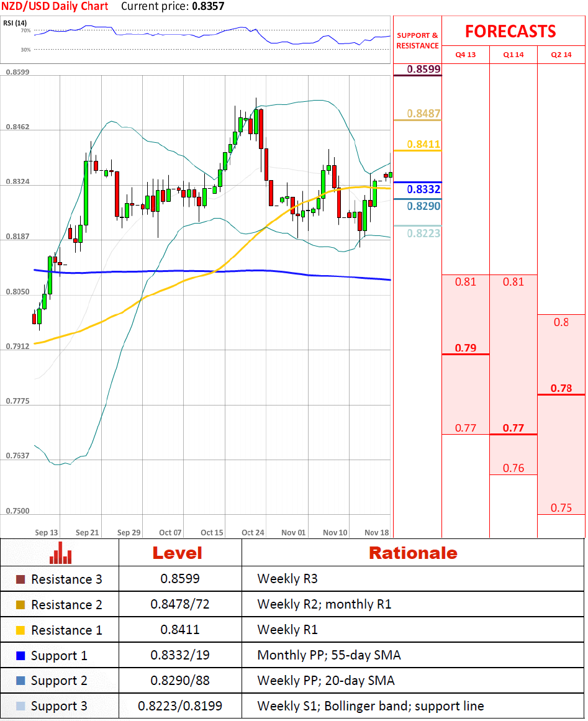Click the 0.8411 label in the Support & Resistance column

tap(423, 144)
